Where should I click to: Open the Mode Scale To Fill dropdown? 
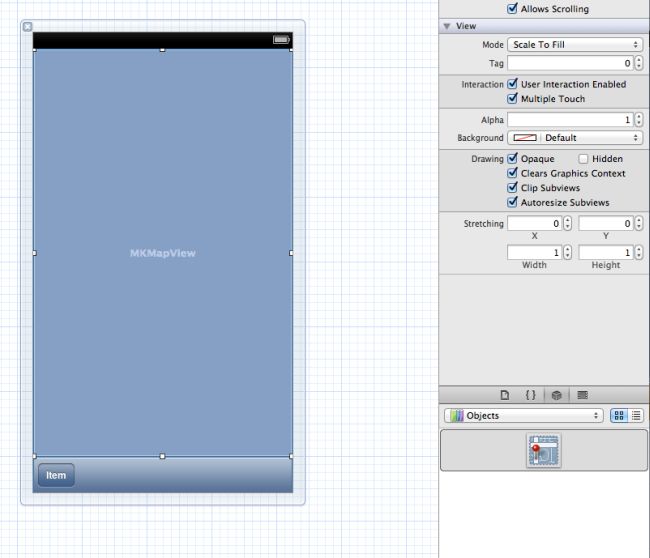(x=575, y=44)
